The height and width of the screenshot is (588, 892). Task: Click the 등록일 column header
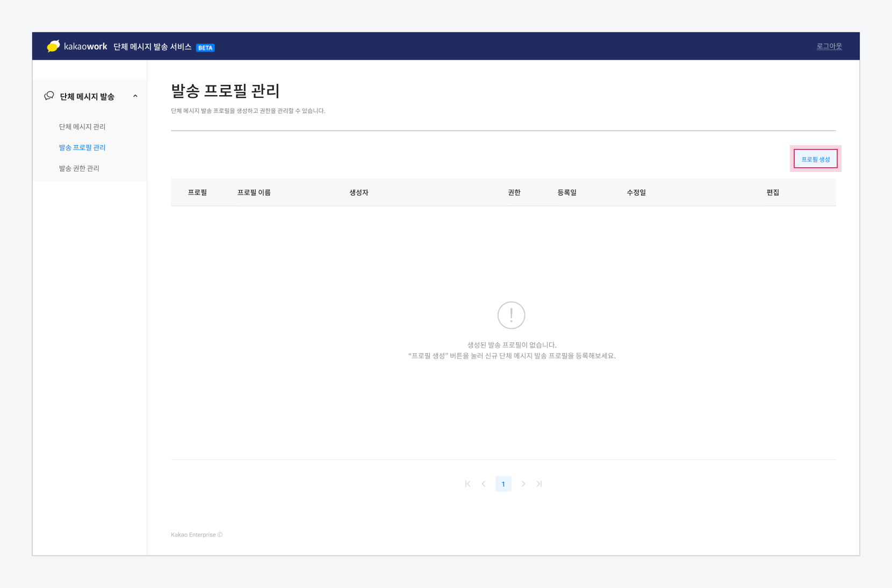(567, 192)
